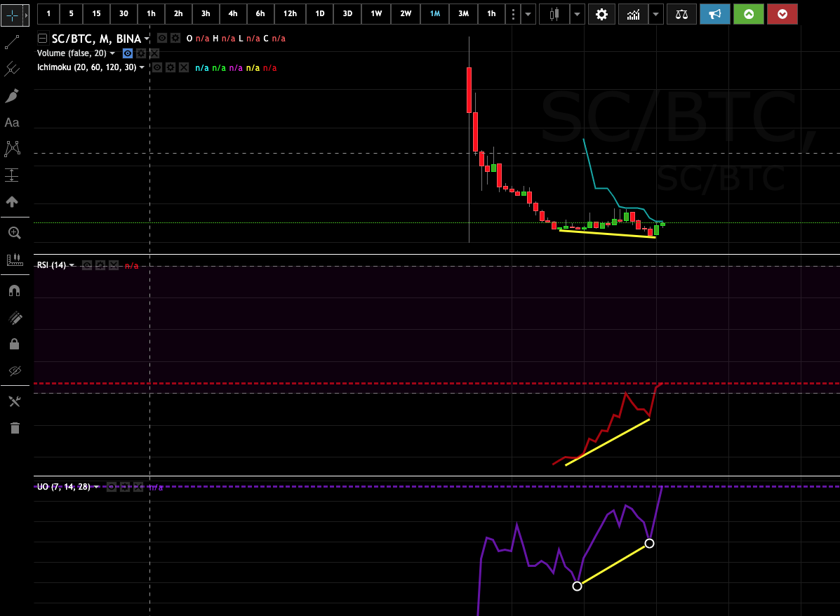Open chart settings gear icon

601,14
